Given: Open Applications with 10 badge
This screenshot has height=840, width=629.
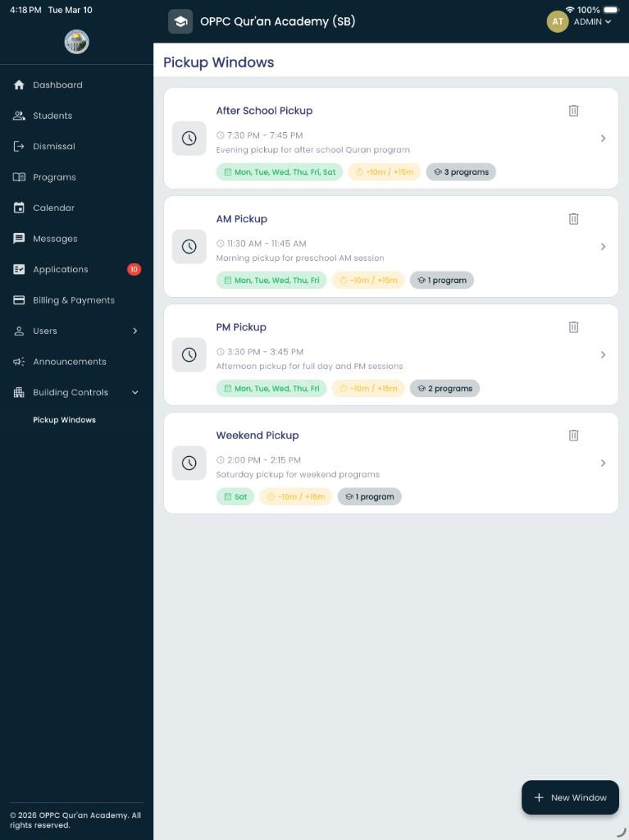Looking at the screenshot, I should [x=61, y=270].
